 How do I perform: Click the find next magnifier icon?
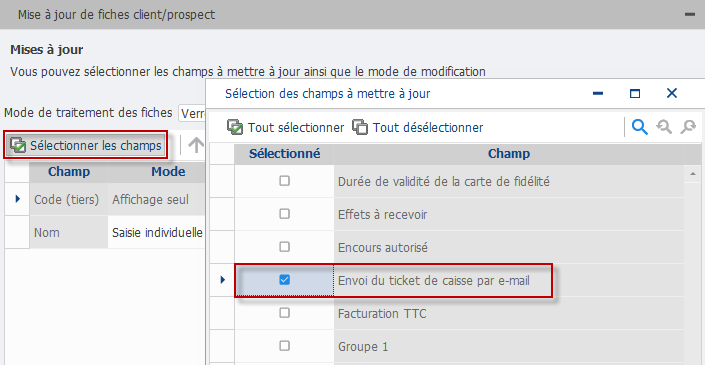click(688, 128)
